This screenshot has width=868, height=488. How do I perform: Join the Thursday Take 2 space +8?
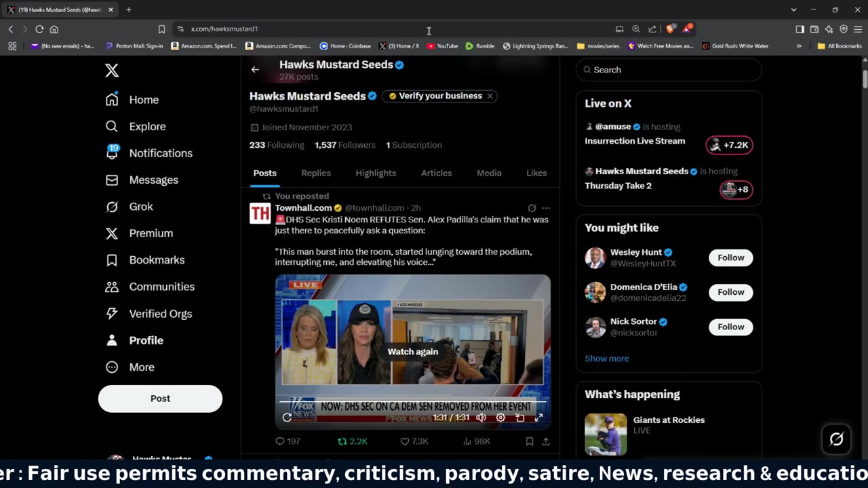click(x=736, y=189)
